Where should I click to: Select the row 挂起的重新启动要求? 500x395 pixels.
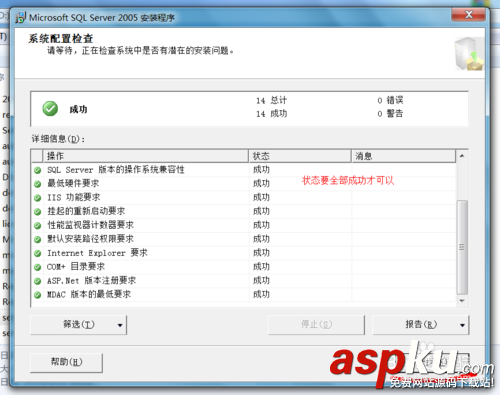243,211
